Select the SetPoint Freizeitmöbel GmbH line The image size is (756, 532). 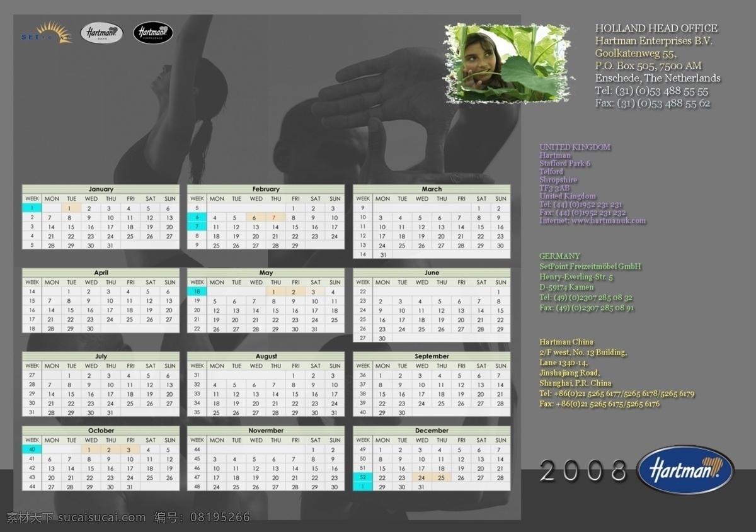tap(590, 267)
